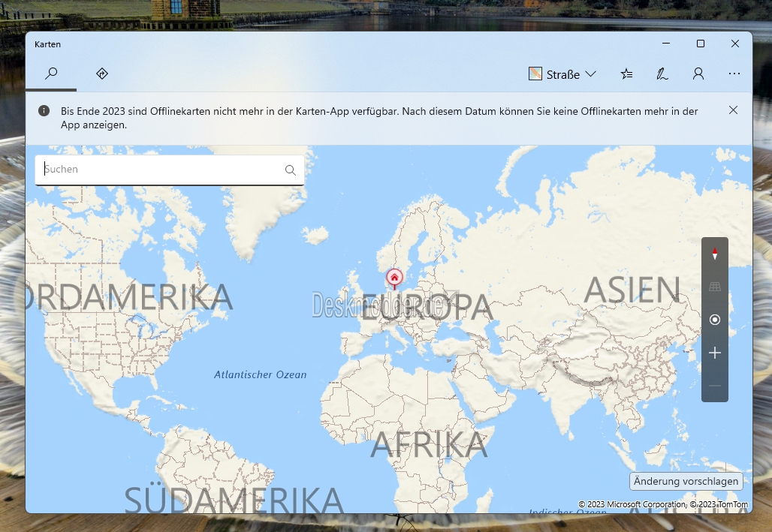Open the Search tab with magnifier icon

click(51, 74)
